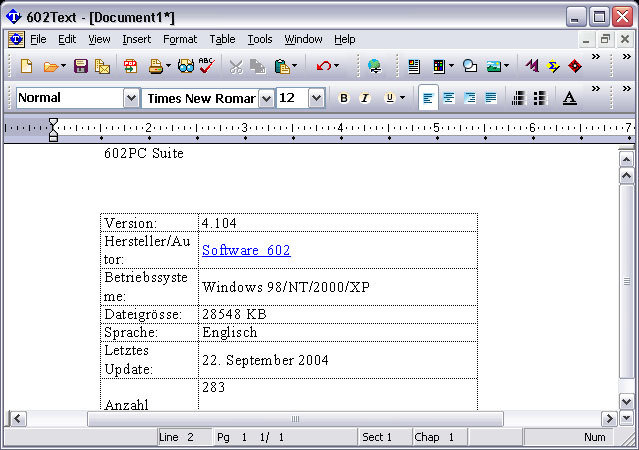
Task: Open the Format menu
Action: tap(180, 39)
